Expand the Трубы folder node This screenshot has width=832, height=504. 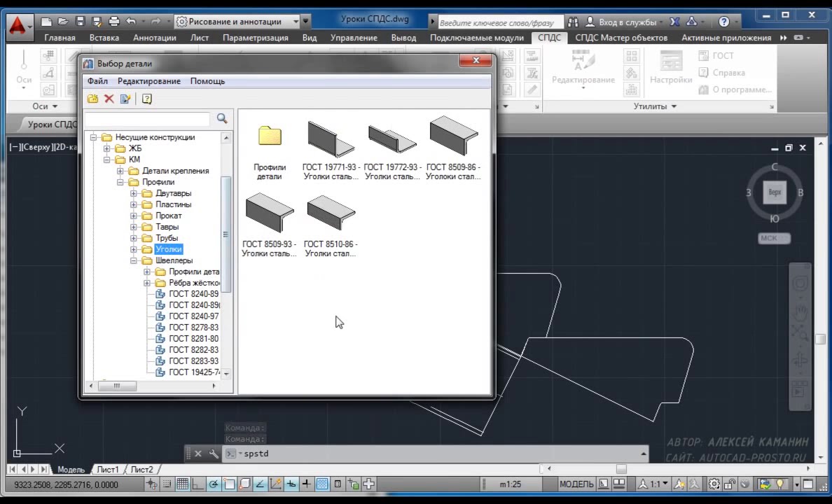133,238
